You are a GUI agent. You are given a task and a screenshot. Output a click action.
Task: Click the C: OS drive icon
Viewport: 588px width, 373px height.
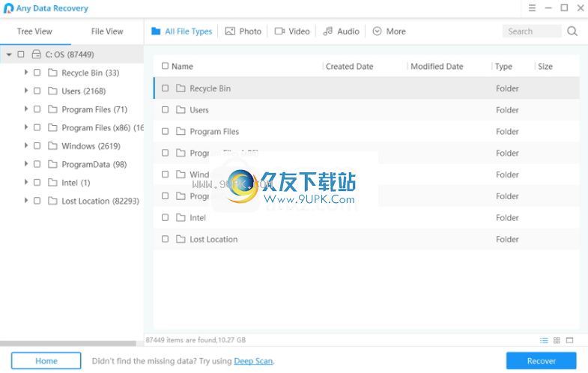click(x=37, y=55)
